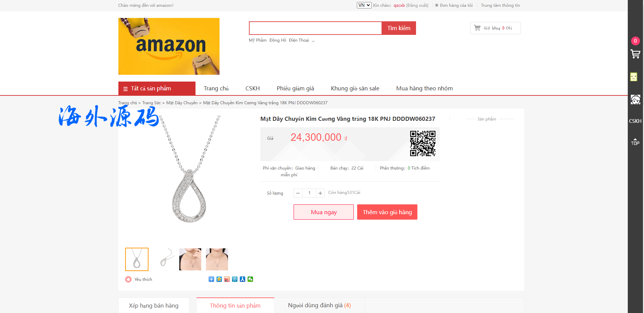The image size is (644, 313).
Task: Click Thêm vào giỏ hàng button
Action: 387,212
